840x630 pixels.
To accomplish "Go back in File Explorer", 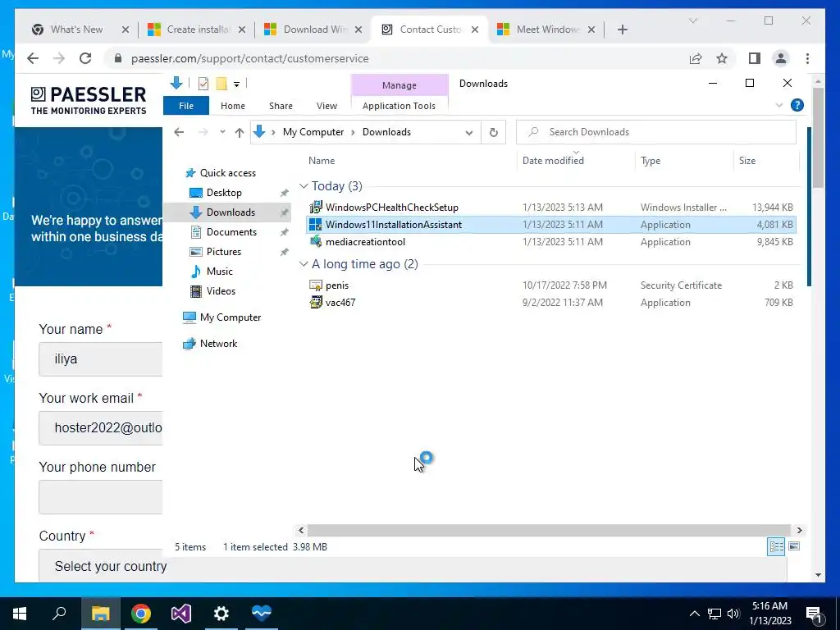I will click(x=179, y=132).
